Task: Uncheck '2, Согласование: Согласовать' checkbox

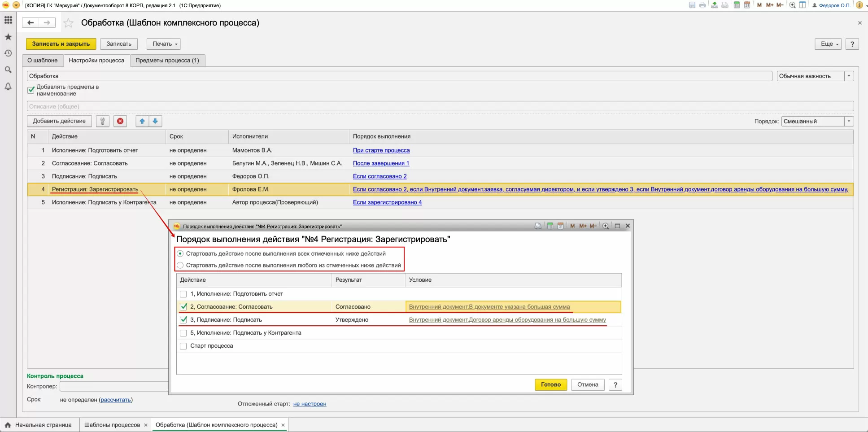Action: 183,307
